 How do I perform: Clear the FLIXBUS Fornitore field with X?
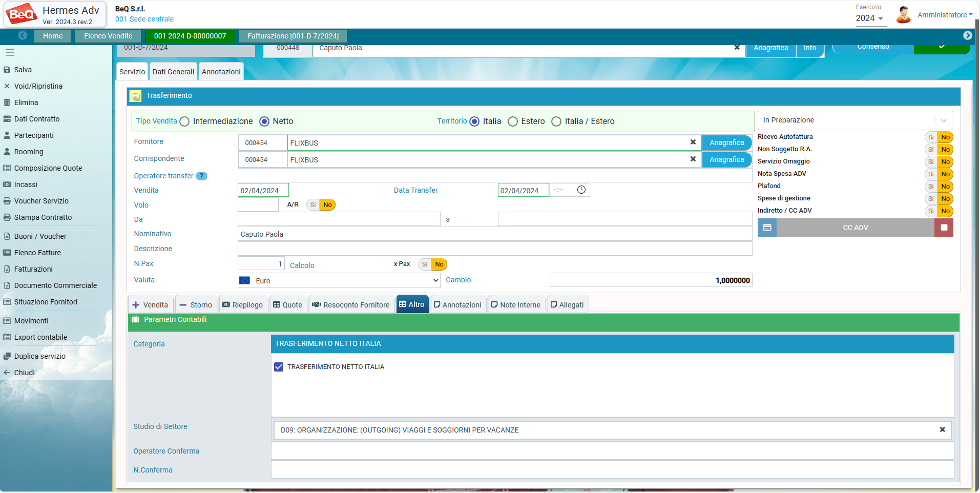pyautogui.click(x=693, y=142)
